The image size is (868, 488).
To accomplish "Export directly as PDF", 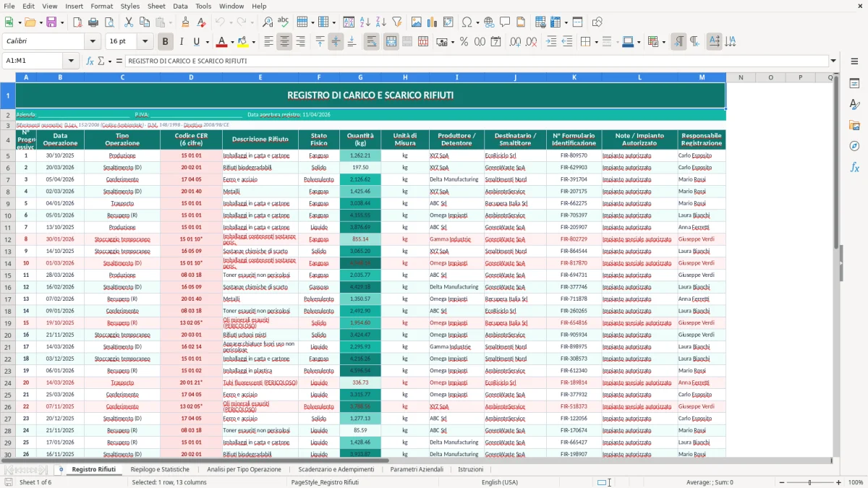I will (x=77, y=22).
